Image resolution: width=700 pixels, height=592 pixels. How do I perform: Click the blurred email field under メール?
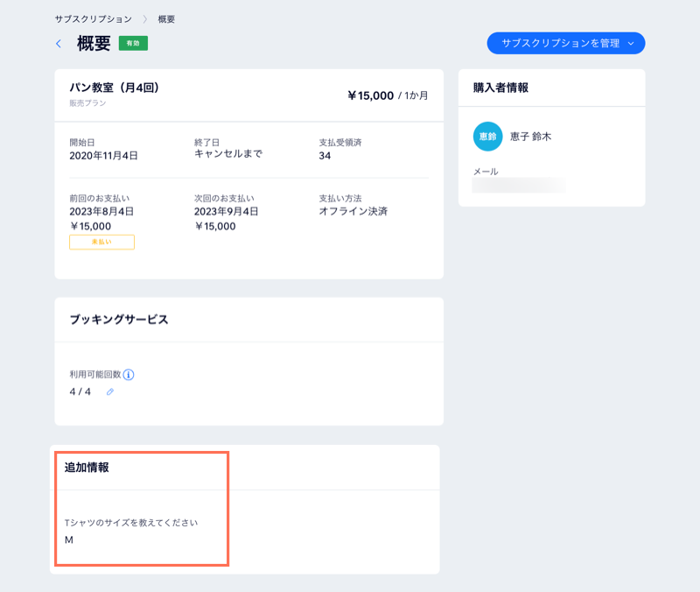click(519, 185)
